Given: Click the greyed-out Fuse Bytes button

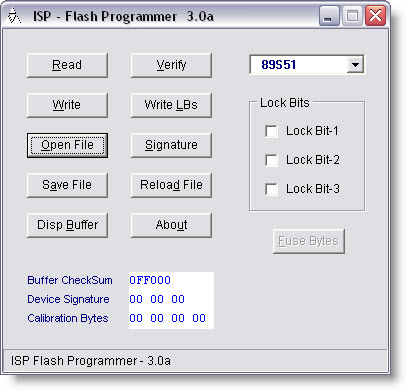Looking at the screenshot, I should pyautogui.click(x=309, y=241).
